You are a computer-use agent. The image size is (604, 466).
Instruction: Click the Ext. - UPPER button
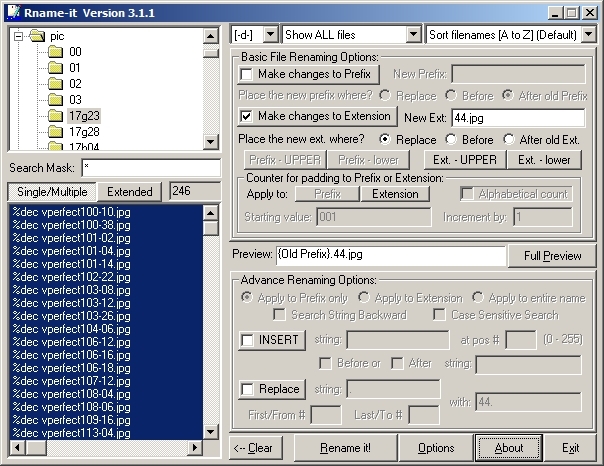465,160
